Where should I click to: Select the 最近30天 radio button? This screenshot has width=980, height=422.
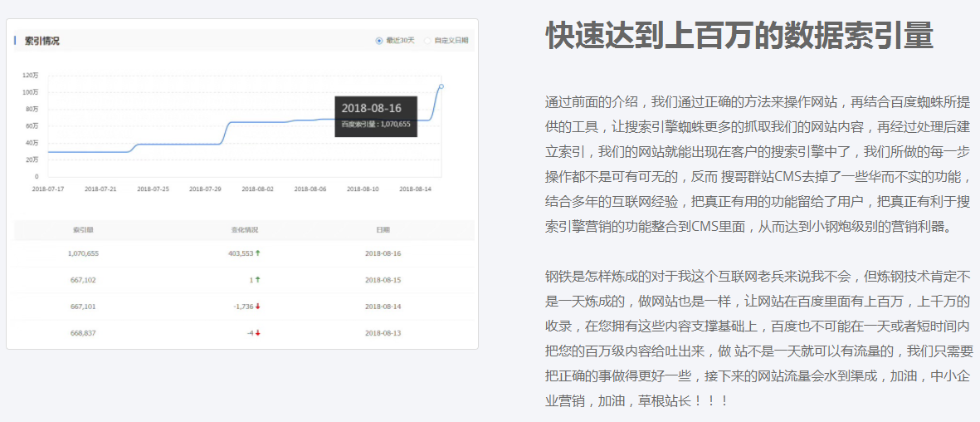[x=379, y=40]
